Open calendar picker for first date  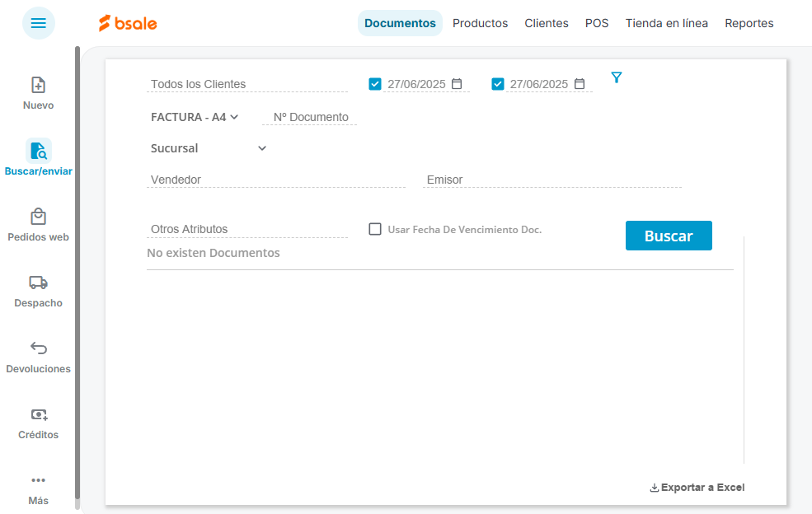(x=457, y=84)
